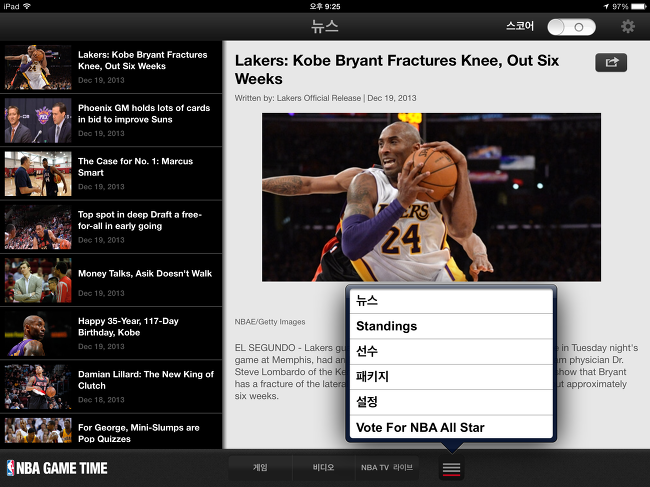
Task: Tap the Damian Lillard story thumbnail
Action: [x=38, y=387]
